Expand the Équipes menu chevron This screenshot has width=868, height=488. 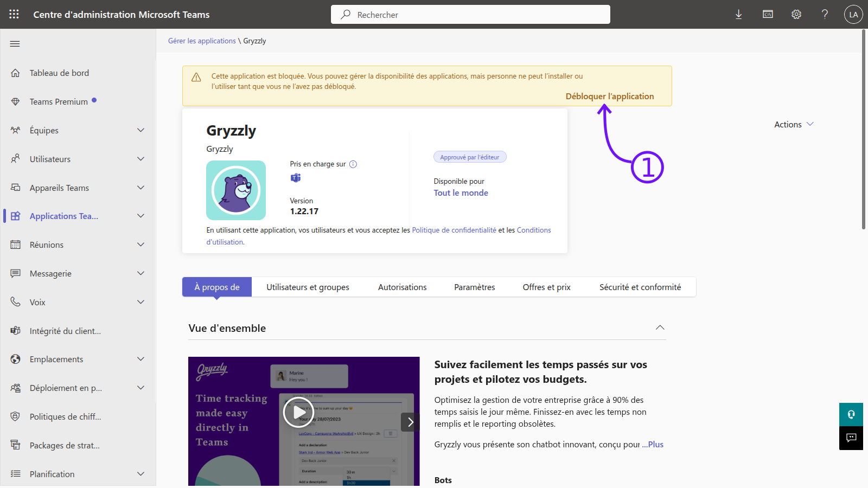click(141, 130)
